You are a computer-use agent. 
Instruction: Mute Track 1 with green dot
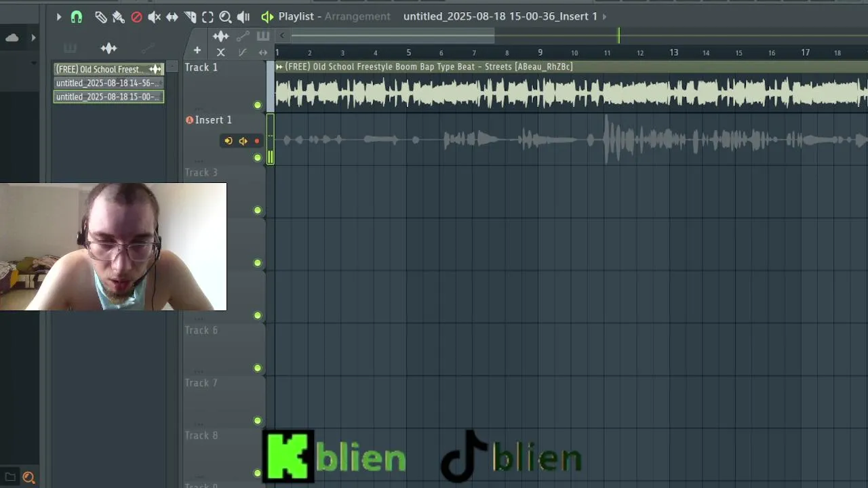point(257,105)
